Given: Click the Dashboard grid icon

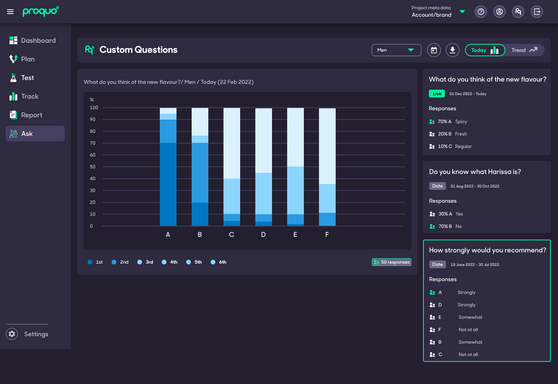Looking at the screenshot, I should tap(13, 41).
